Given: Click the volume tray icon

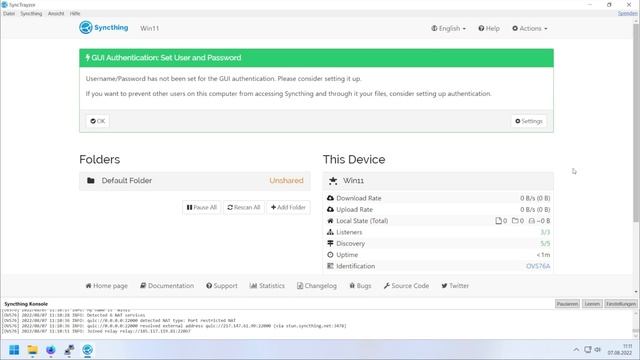Looking at the screenshot, I should 598,350.
